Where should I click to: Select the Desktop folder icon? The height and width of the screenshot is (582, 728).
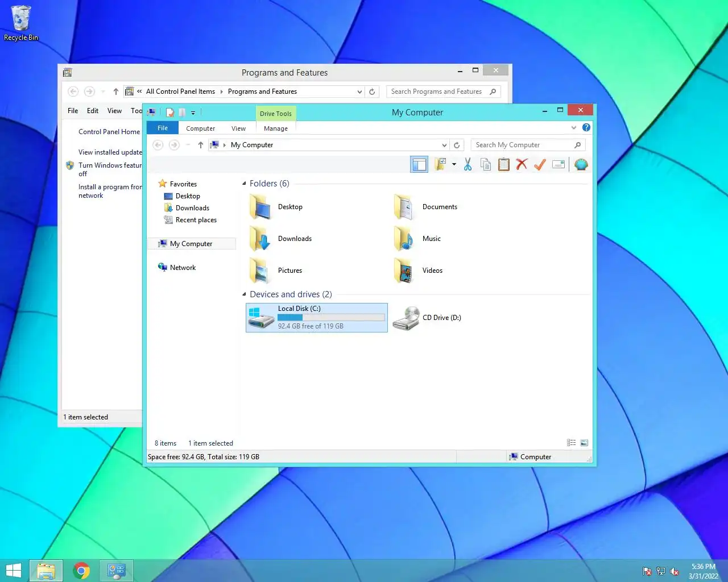(x=260, y=207)
